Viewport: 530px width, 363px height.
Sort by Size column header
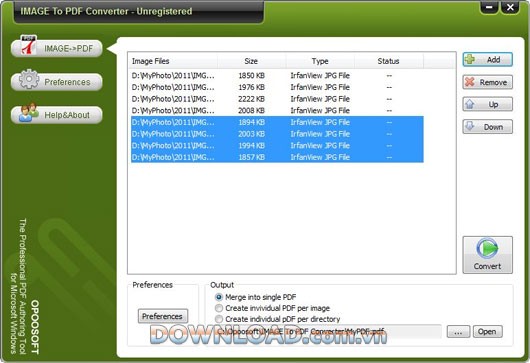pyautogui.click(x=251, y=61)
